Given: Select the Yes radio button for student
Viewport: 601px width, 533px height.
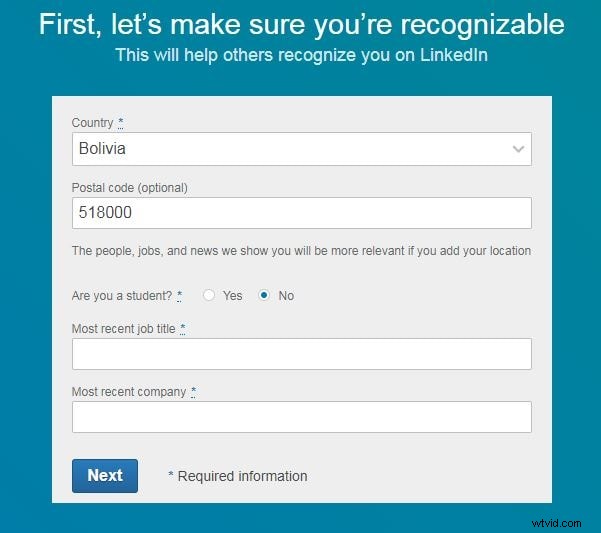Looking at the screenshot, I should [209, 295].
